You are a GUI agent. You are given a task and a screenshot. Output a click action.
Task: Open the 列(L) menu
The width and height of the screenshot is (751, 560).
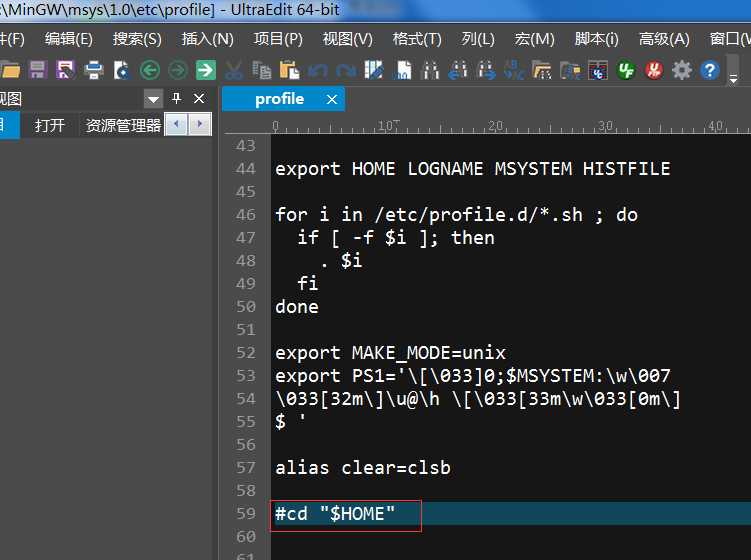pyautogui.click(x=478, y=39)
